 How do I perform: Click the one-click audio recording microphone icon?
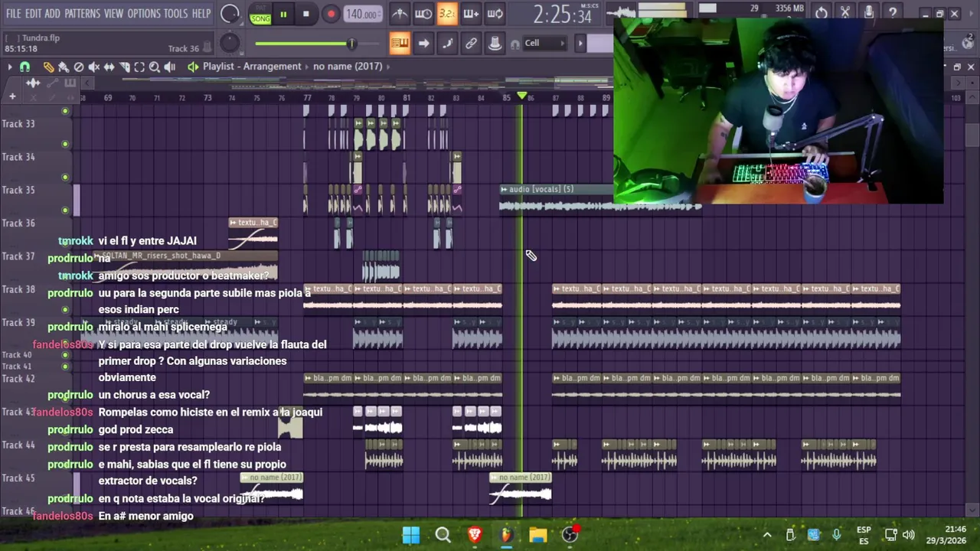(868, 13)
